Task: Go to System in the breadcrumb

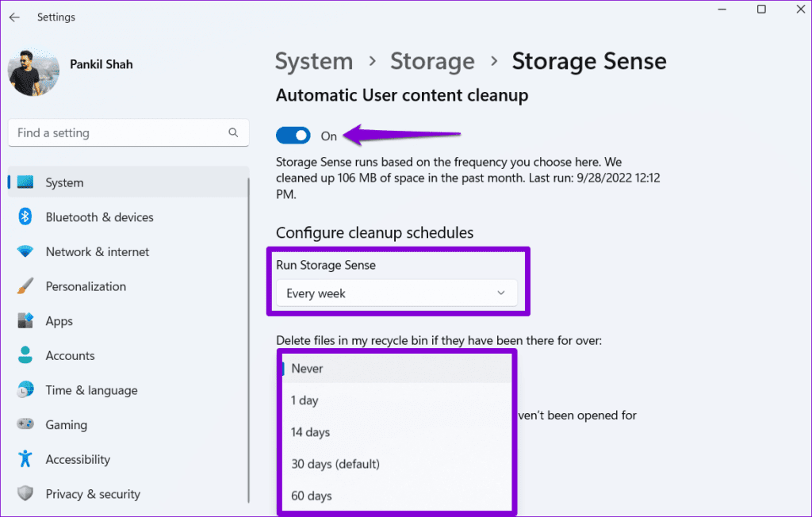Action: point(314,61)
